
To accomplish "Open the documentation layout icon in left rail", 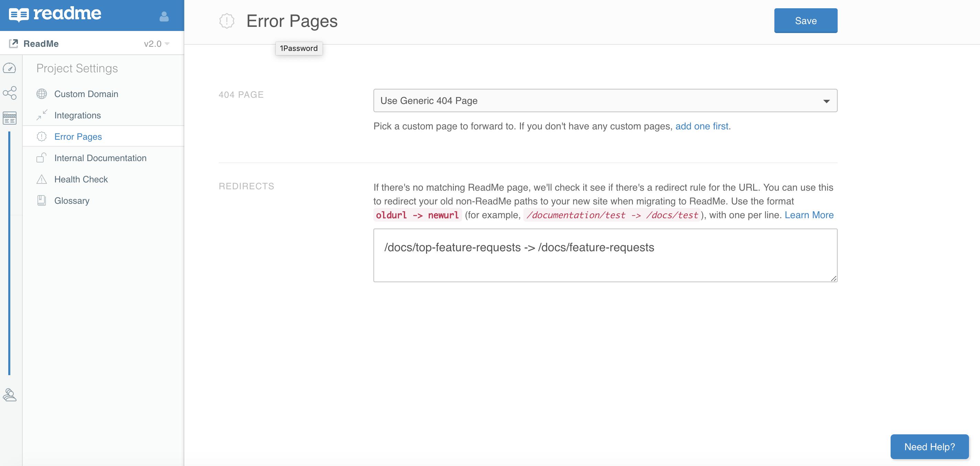I will [10, 118].
